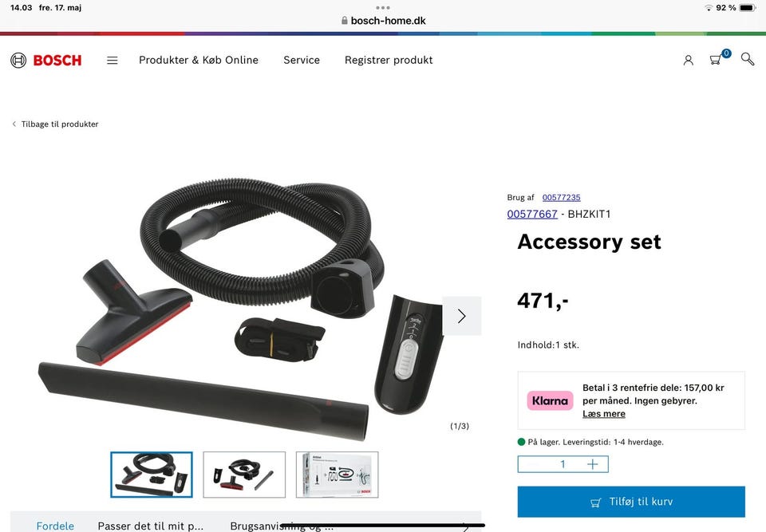Screen dimensions: 766x532
Task: Go back via Tilbage til produkter
Action: click(x=55, y=124)
